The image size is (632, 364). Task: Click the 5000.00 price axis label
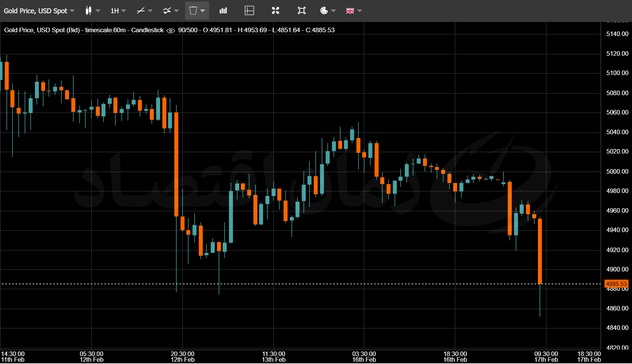point(617,171)
